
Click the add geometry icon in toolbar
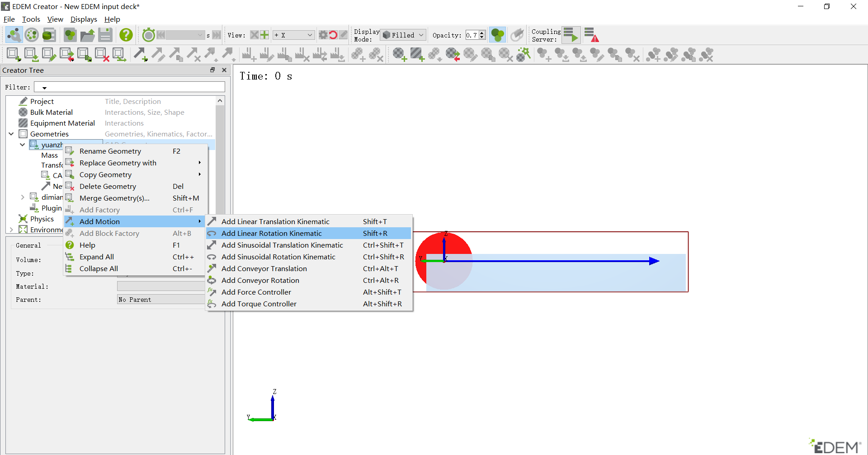[13, 55]
